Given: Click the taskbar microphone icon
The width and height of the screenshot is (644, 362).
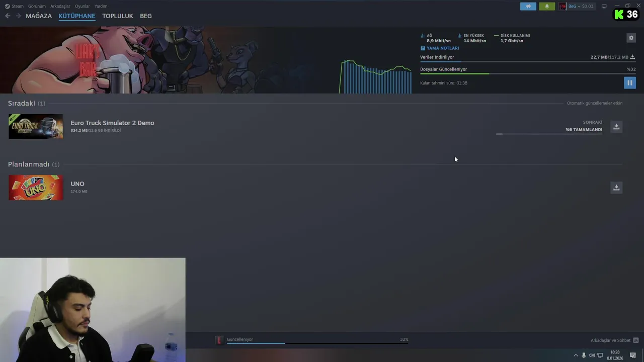Looking at the screenshot, I should (x=584, y=355).
